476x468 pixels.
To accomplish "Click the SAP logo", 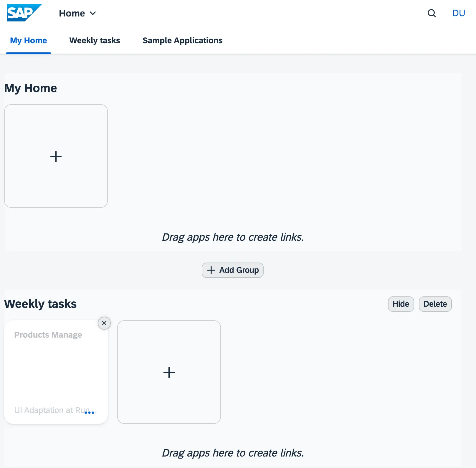I will click(24, 13).
